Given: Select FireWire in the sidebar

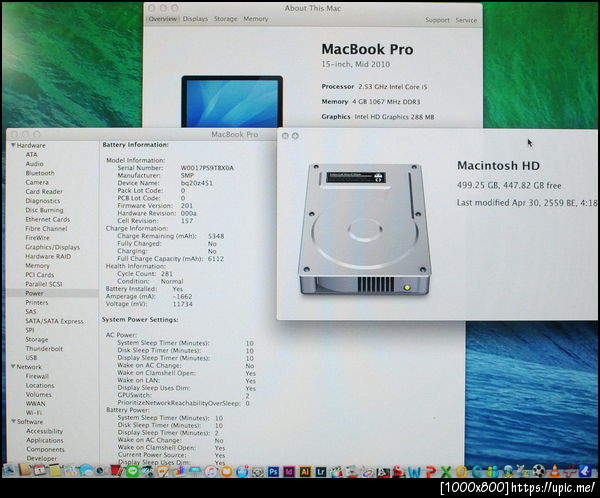Looking at the screenshot, I should [x=37, y=238].
